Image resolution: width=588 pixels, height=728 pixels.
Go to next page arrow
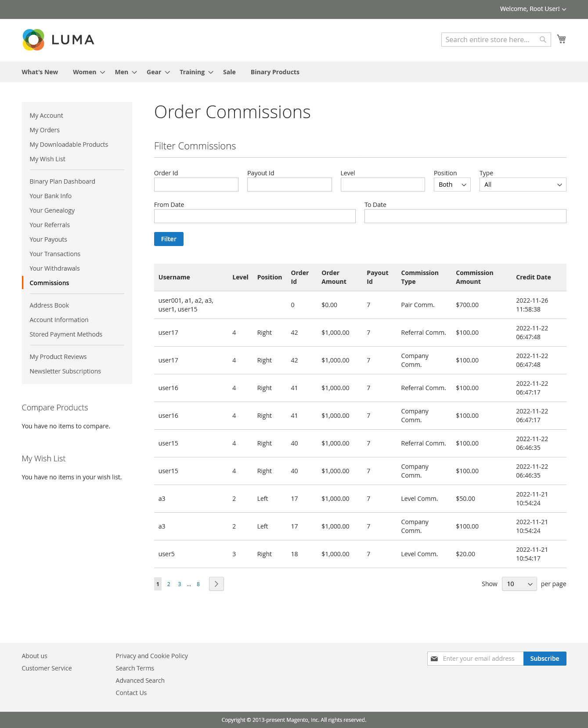216,584
